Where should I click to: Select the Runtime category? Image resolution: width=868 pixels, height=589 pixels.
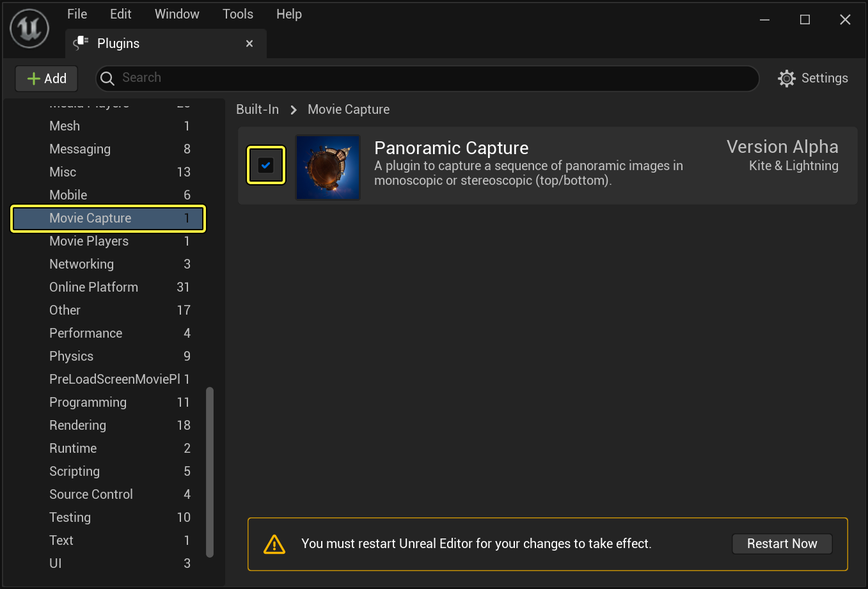(x=108, y=448)
